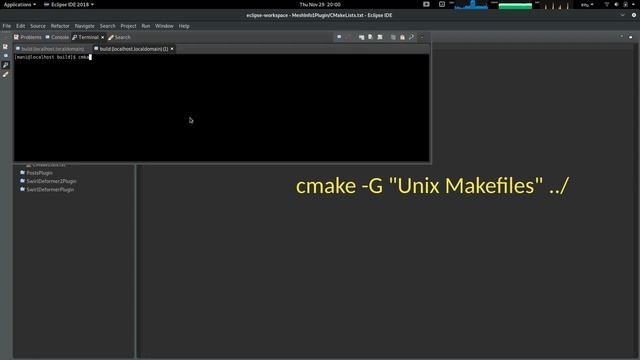Switch to the Console view tab
This screenshot has height=360, width=640.
(x=57, y=37)
